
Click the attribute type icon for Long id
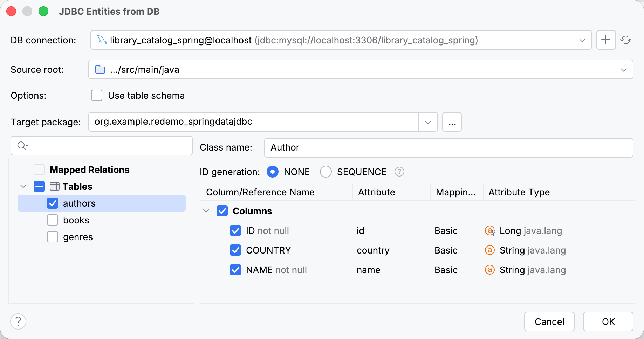pos(490,231)
